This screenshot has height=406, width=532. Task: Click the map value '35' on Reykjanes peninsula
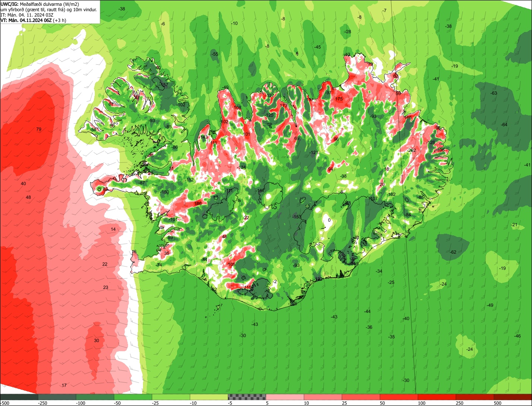(x=167, y=253)
